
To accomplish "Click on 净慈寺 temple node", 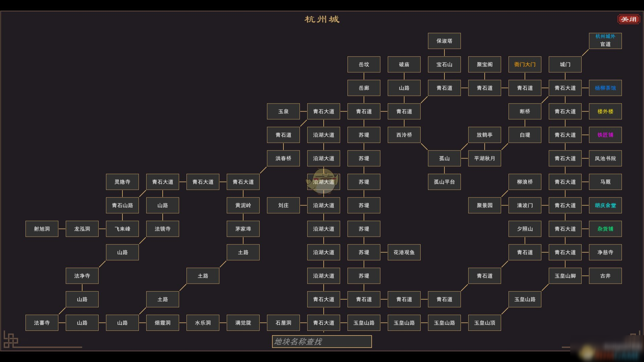I will click(605, 252).
